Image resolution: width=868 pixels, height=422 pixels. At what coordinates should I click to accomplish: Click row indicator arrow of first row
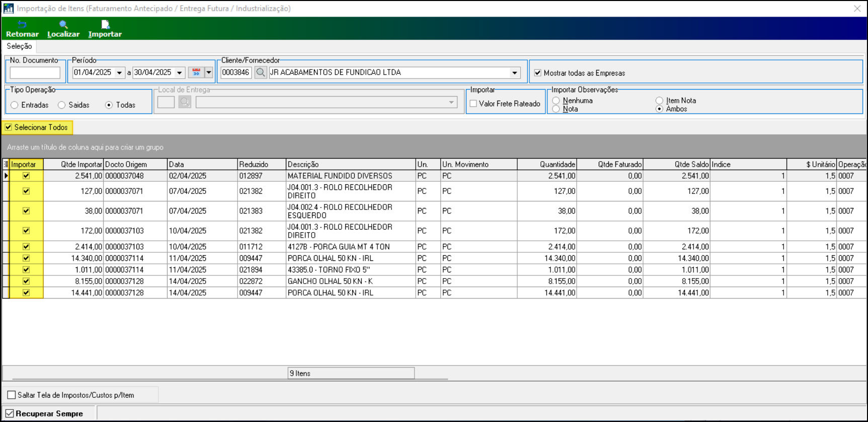(x=6, y=176)
